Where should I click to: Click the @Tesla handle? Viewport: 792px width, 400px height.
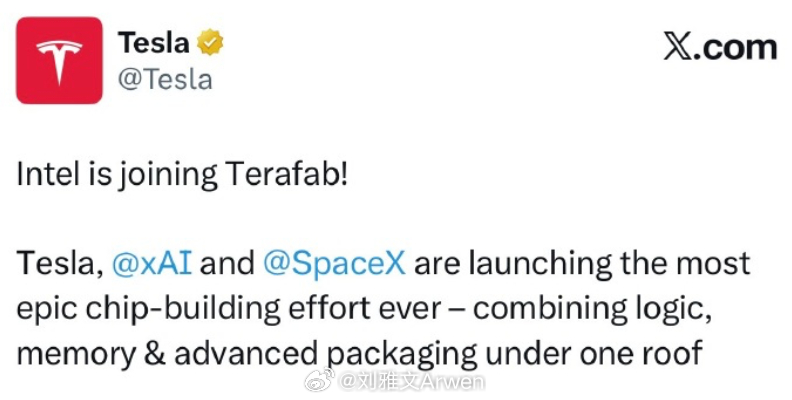coord(165,79)
